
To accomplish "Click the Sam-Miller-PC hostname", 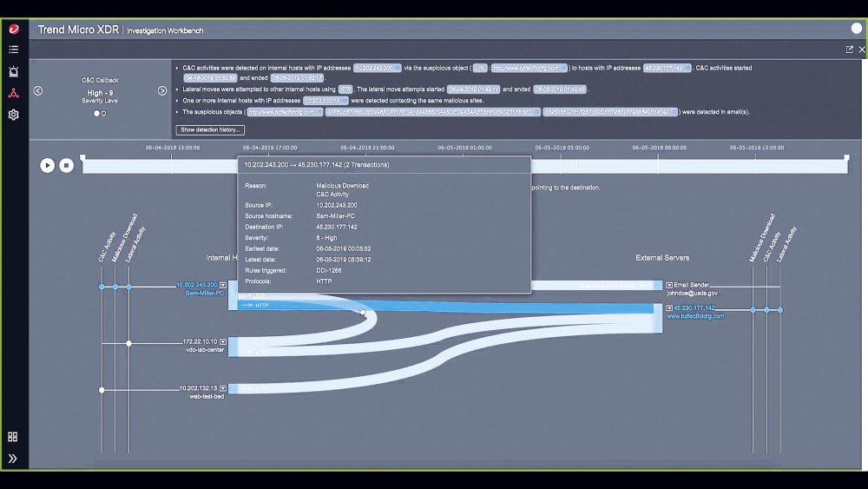I will coord(204,293).
